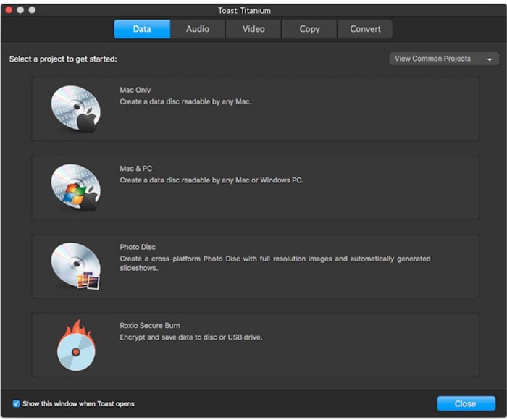This screenshot has height=420, width=507.
Task: Switch to the Data tab
Action: tap(142, 29)
